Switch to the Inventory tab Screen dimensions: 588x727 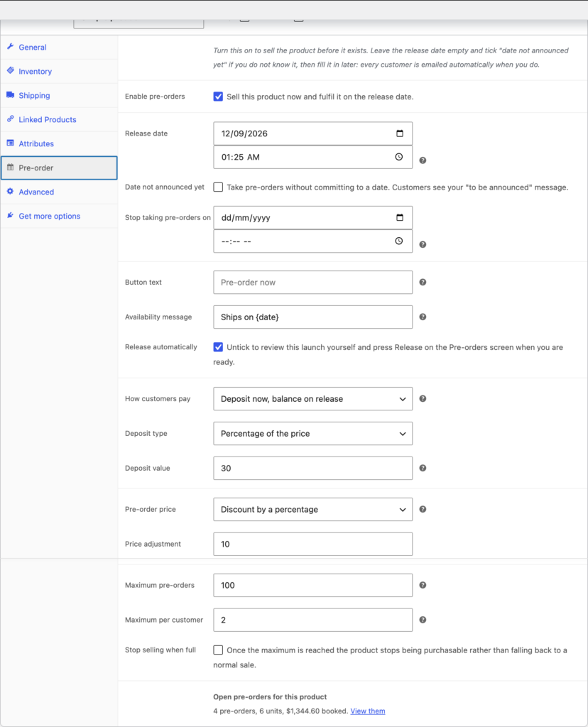click(x=59, y=72)
